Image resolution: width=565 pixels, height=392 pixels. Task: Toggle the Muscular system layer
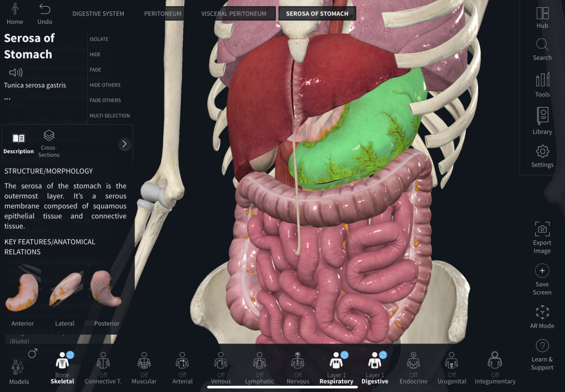click(144, 368)
